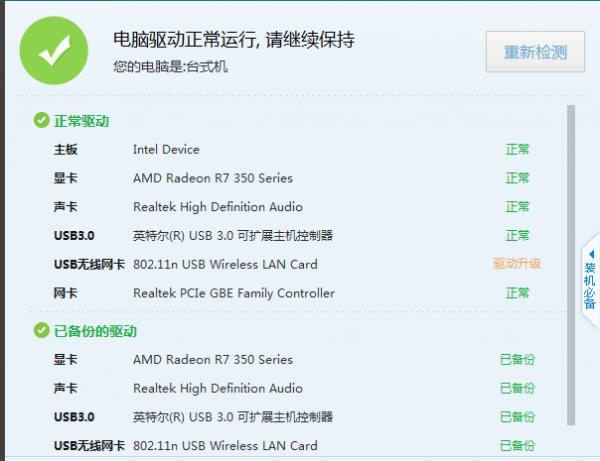
Task: Click the green check icon beside 正常驱动
Action: (x=41, y=121)
